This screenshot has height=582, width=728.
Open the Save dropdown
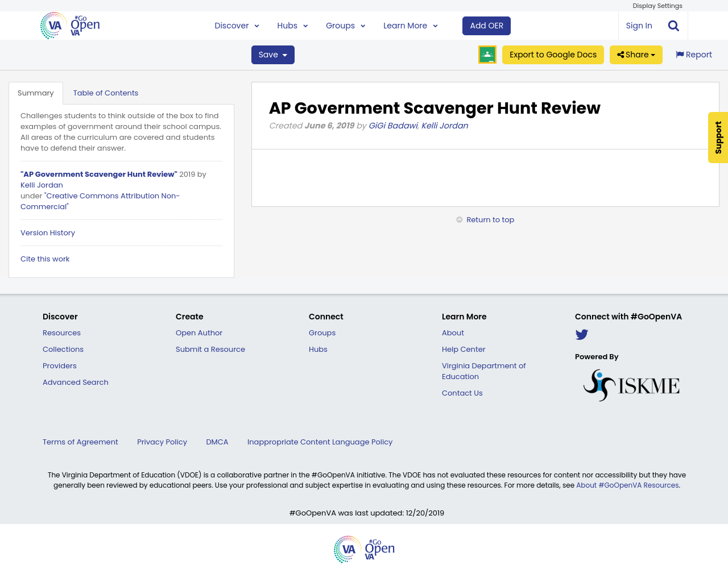[272, 53]
